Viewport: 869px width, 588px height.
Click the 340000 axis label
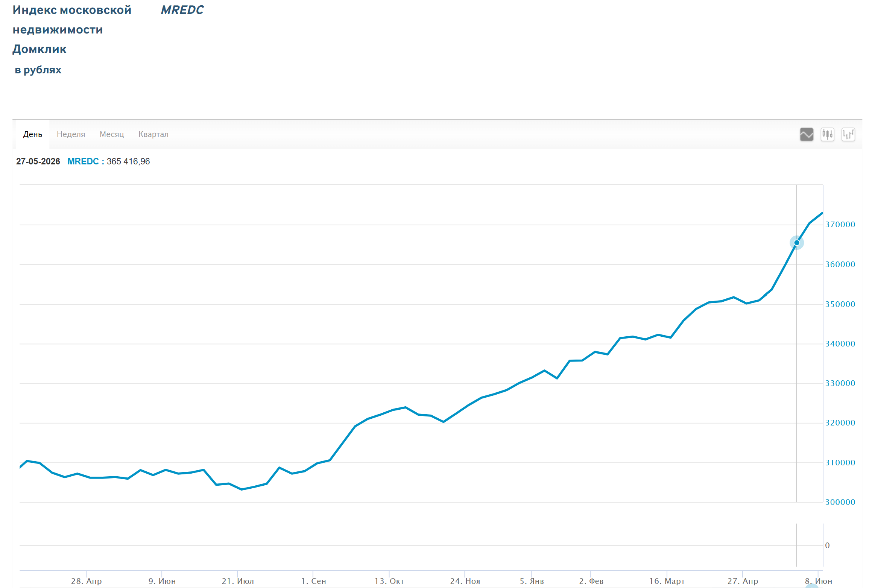[x=840, y=344]
